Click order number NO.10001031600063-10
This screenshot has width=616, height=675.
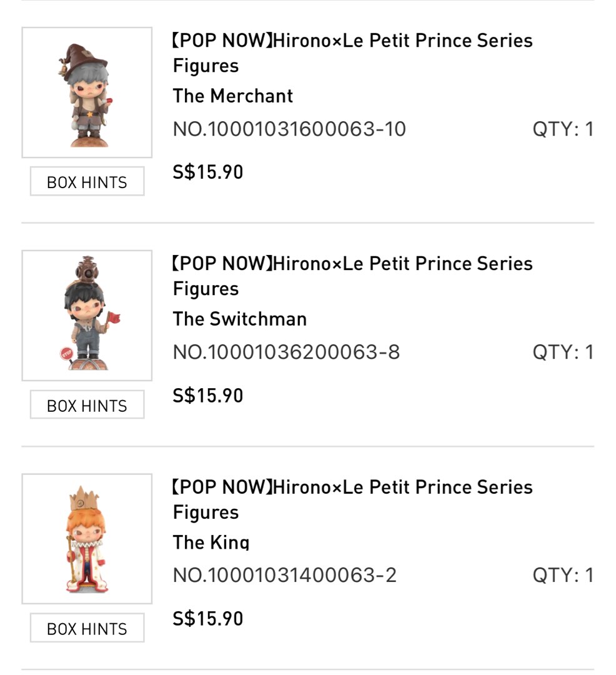click(x=289, y=129)
